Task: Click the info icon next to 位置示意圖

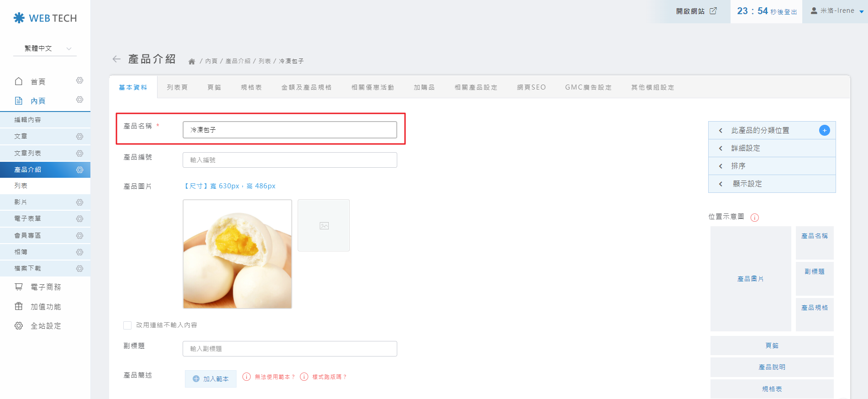Action: pos(755,218)
